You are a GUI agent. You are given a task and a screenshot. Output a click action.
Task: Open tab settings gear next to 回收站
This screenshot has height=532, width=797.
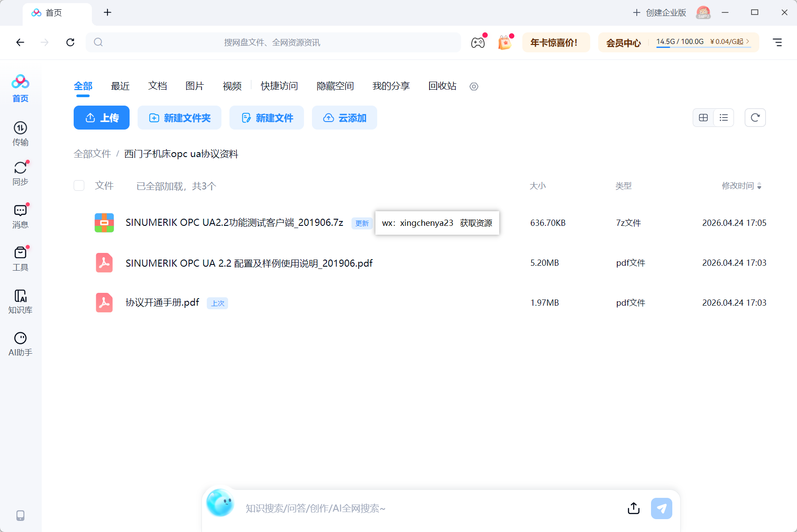tap(474, 87)
